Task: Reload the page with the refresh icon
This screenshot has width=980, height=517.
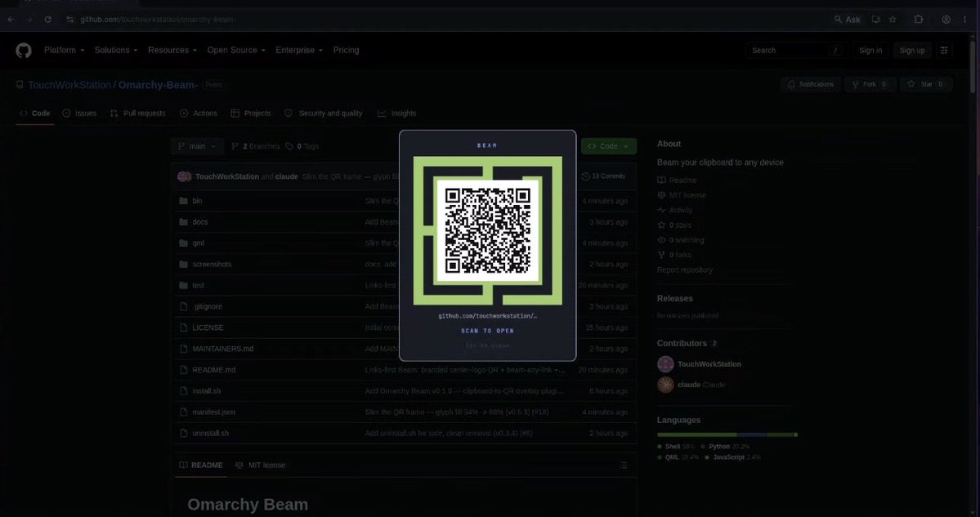Action: (x=47, y=20)
